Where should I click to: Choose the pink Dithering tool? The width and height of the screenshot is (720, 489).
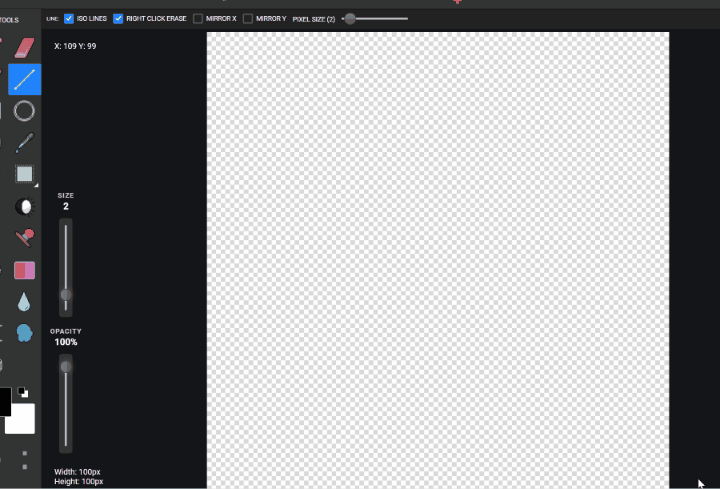click(x=24, y=270)
